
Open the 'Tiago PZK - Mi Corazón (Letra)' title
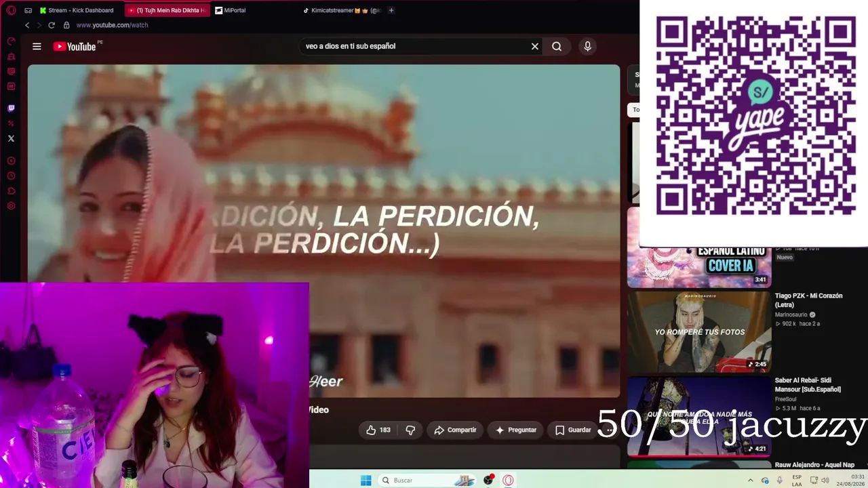pyautogui.click(x=808, y=300)
